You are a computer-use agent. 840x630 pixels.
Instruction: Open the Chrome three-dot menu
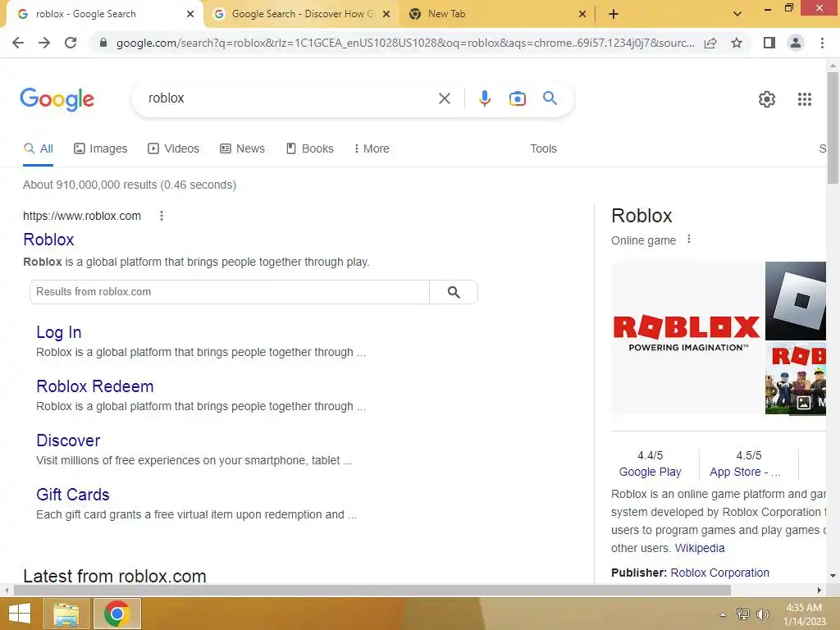[822, 43]
